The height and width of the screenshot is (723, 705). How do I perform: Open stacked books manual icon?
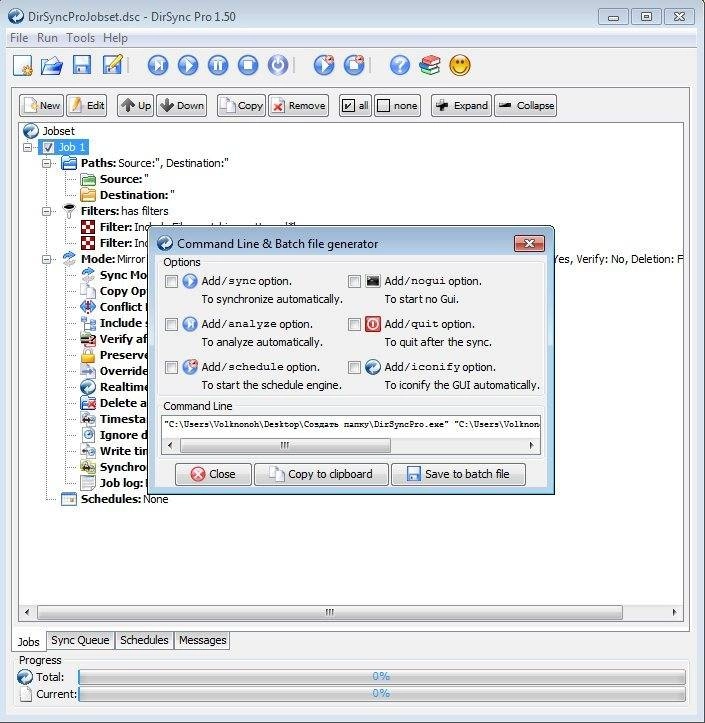click(430, 65)
